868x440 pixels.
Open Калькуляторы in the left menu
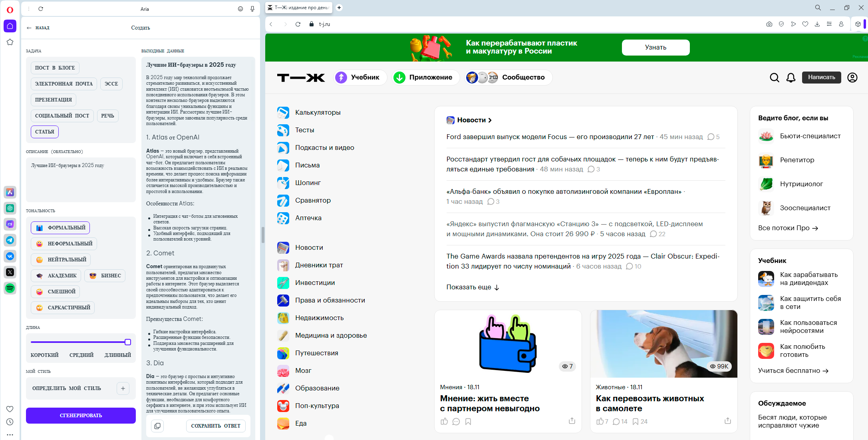(318, 113)
